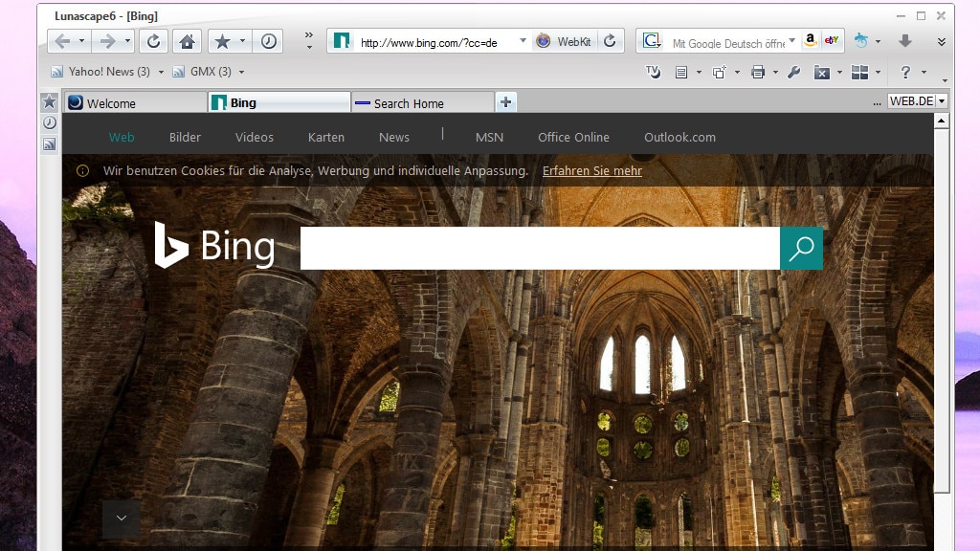Open help with the question mark
Screen dimensions: 980x551
[905, 73]
